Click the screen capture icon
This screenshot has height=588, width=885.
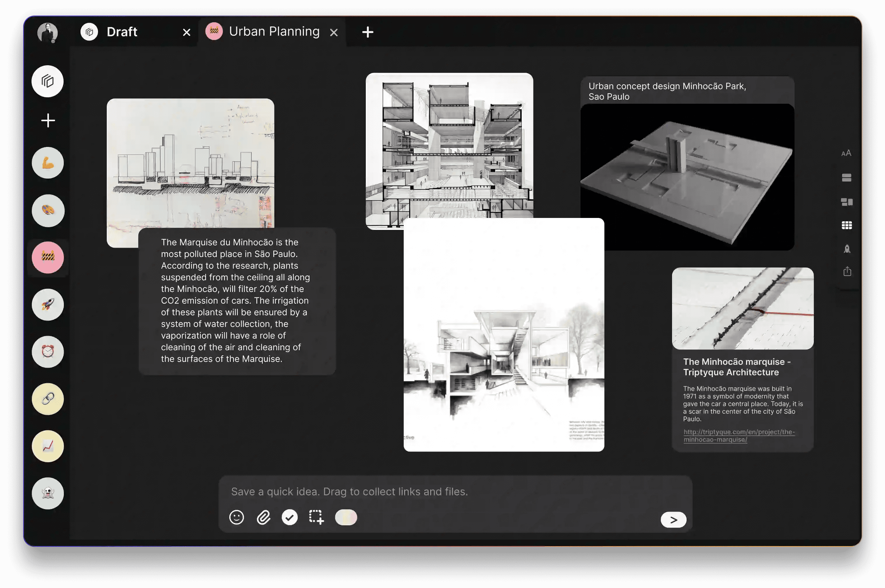click(316, 517)
